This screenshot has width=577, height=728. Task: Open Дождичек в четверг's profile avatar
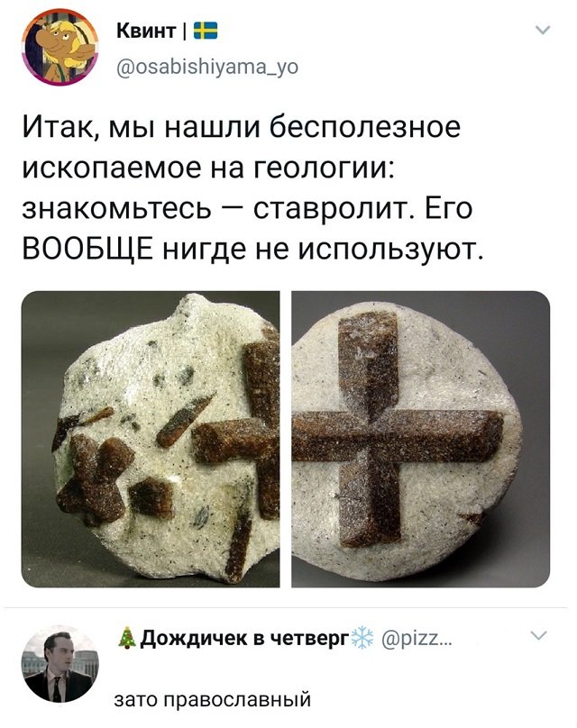(x=60, y=664)
